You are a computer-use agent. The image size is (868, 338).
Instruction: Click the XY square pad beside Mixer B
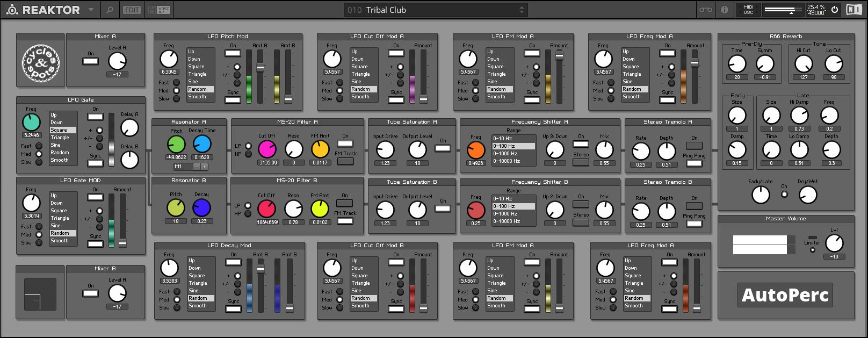[40, 294]
